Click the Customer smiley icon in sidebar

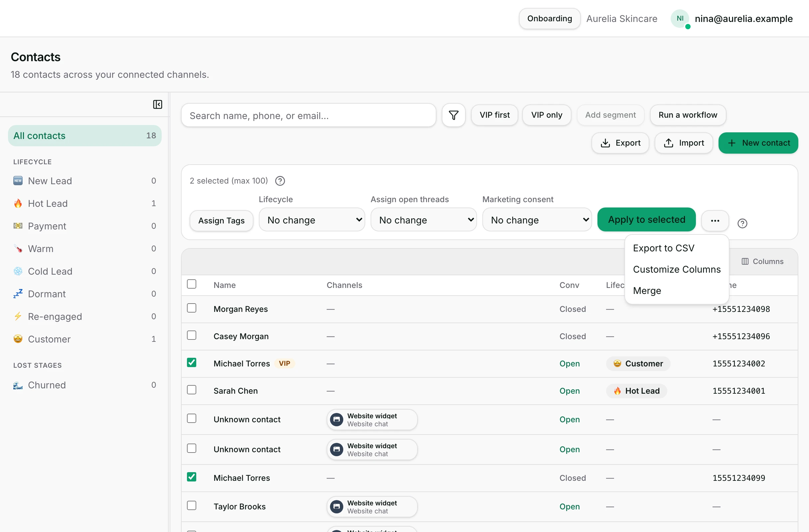coord(18,339)
